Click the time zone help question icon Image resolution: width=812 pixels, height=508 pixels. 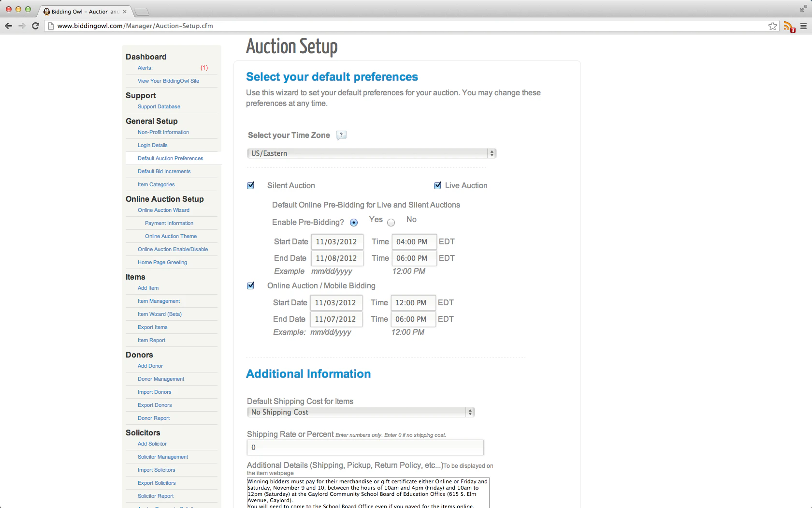point(341,135)
